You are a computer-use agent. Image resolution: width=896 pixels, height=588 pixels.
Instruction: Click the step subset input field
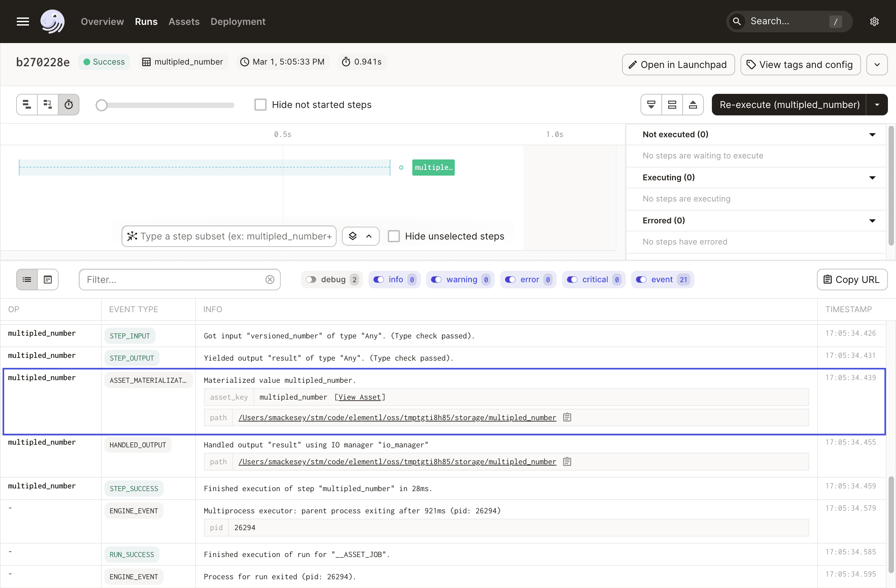(x=229, y=236)
